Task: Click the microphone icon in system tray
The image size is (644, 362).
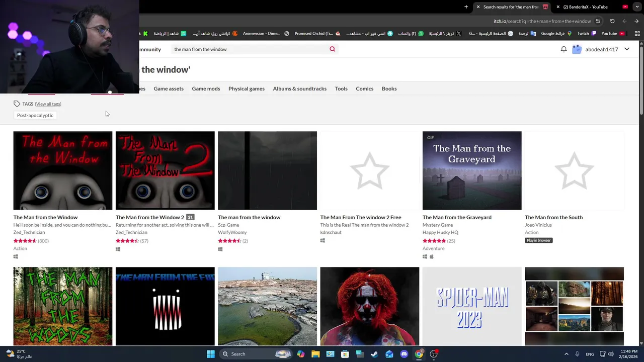Action: tap(577, 354)
